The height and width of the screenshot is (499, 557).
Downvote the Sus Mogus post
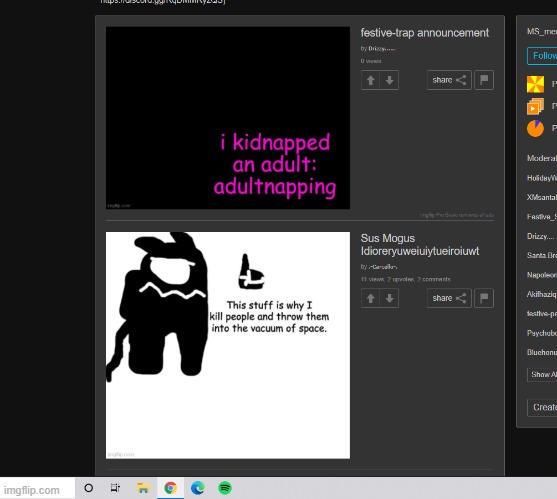pyautogui.click(x=389, y=298)
